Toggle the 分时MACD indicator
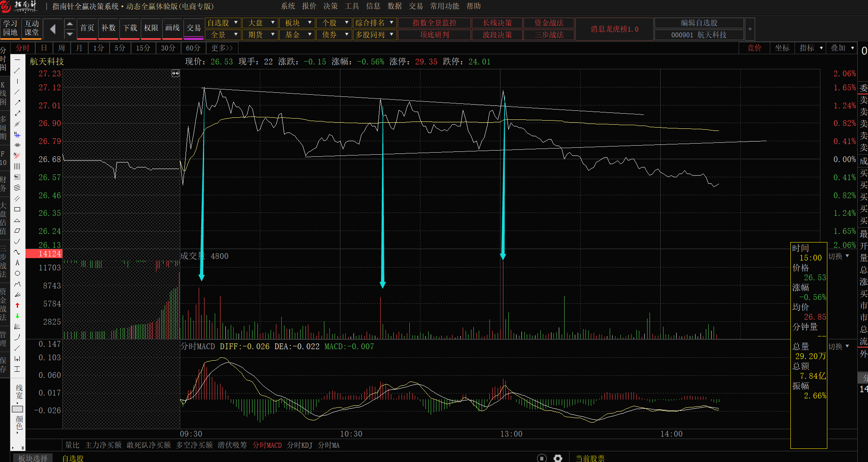The image size is (868, 462). tap(267, 445)
